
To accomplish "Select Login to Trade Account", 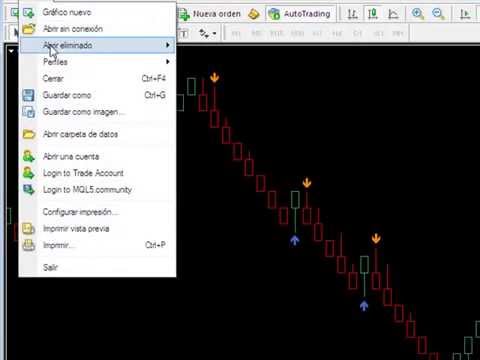I will pos(97,173).
